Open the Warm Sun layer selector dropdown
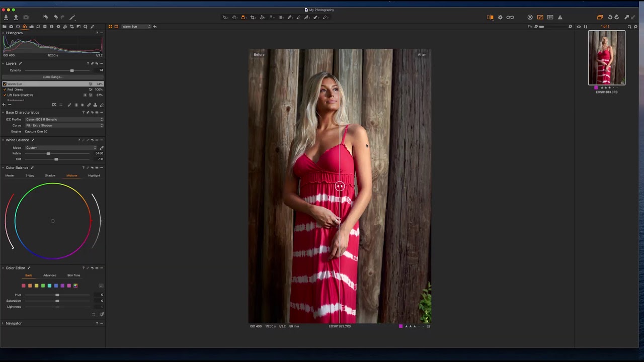Screen dimensions: 644x362 point(136,27)
